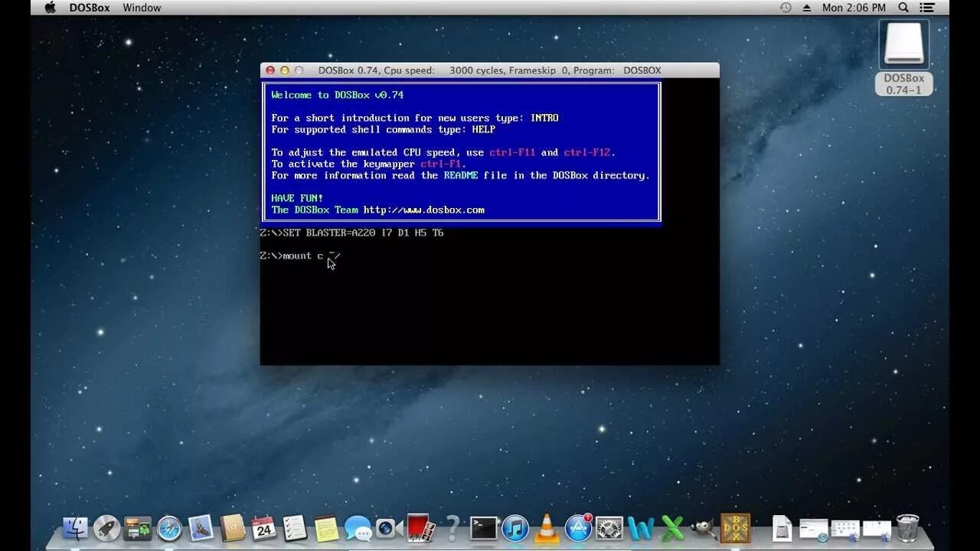Launch Photo Booth from the Dock
This screenshot has height=551, width=980.
[421, 528]
